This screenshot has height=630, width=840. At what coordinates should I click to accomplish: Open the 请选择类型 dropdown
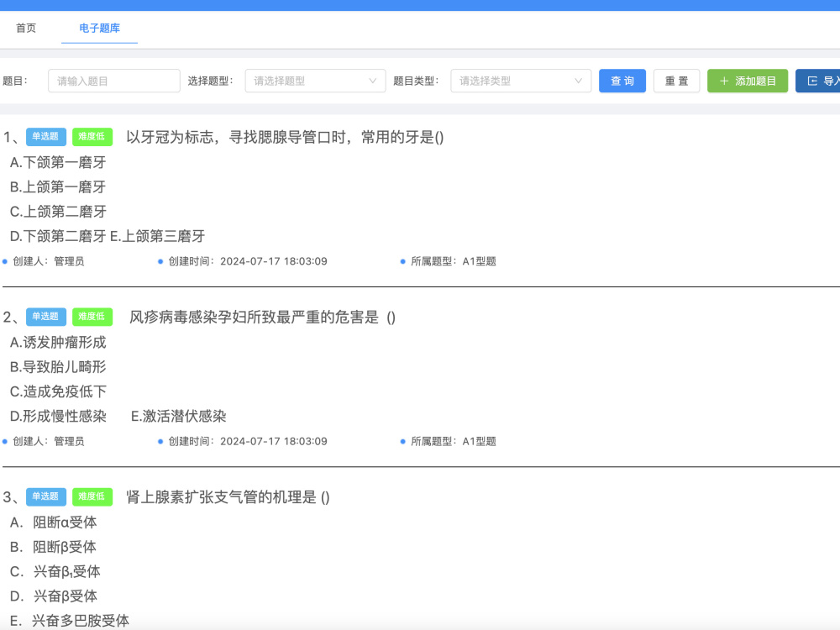pos(521,81)
